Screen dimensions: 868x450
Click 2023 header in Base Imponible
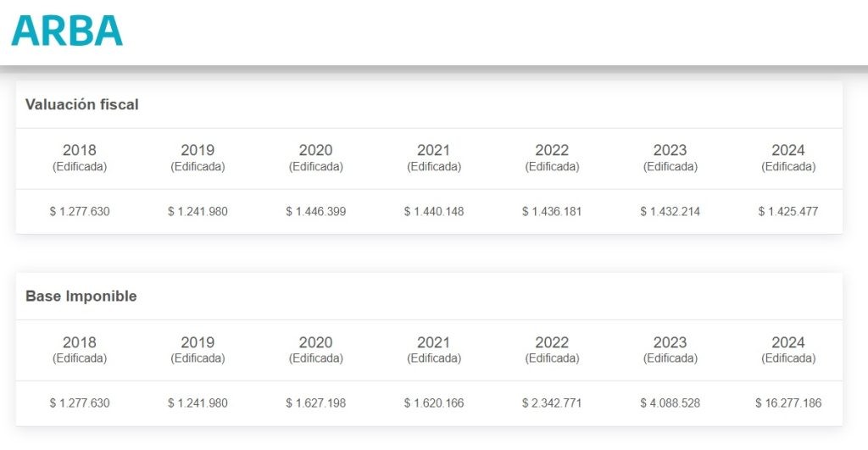tap(670, 349)
